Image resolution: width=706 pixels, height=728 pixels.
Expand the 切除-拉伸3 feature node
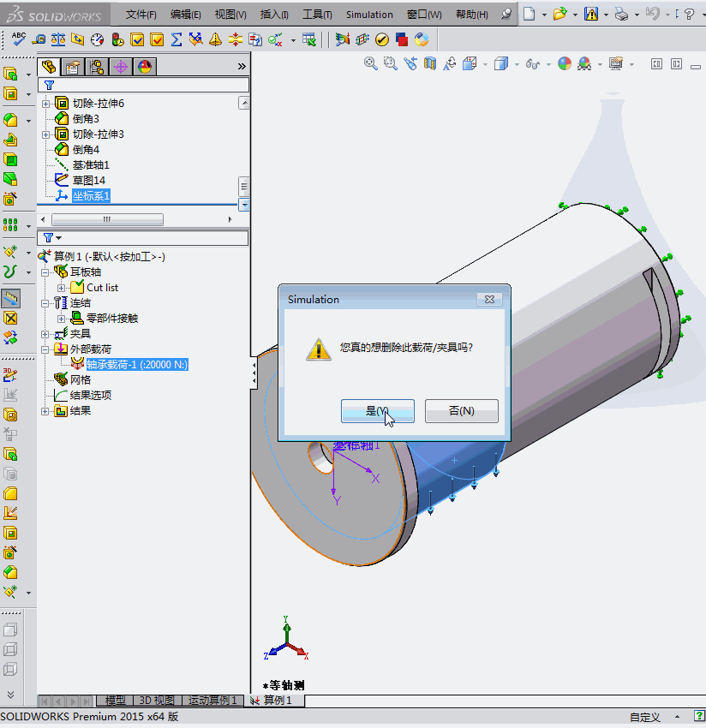45,134
